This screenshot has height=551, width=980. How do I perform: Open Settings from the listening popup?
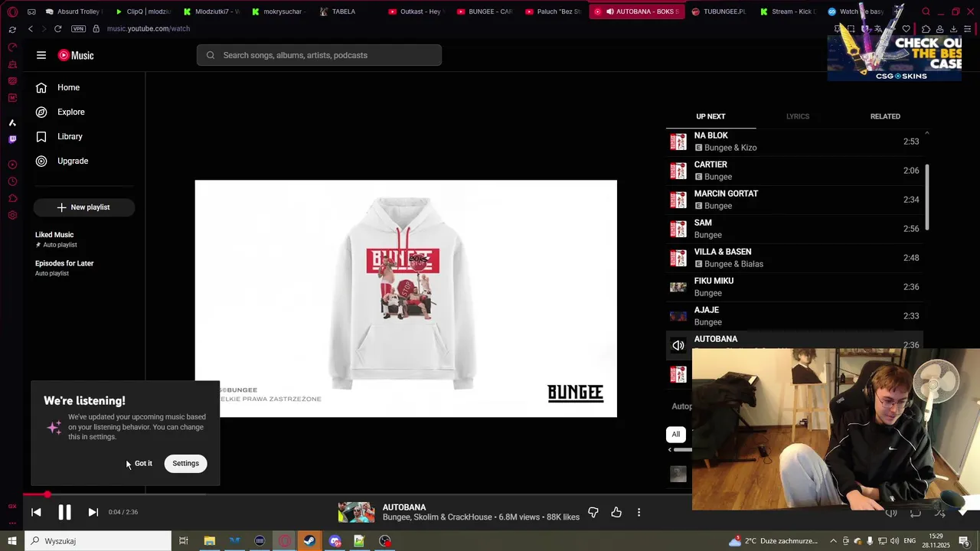[185, 463]
